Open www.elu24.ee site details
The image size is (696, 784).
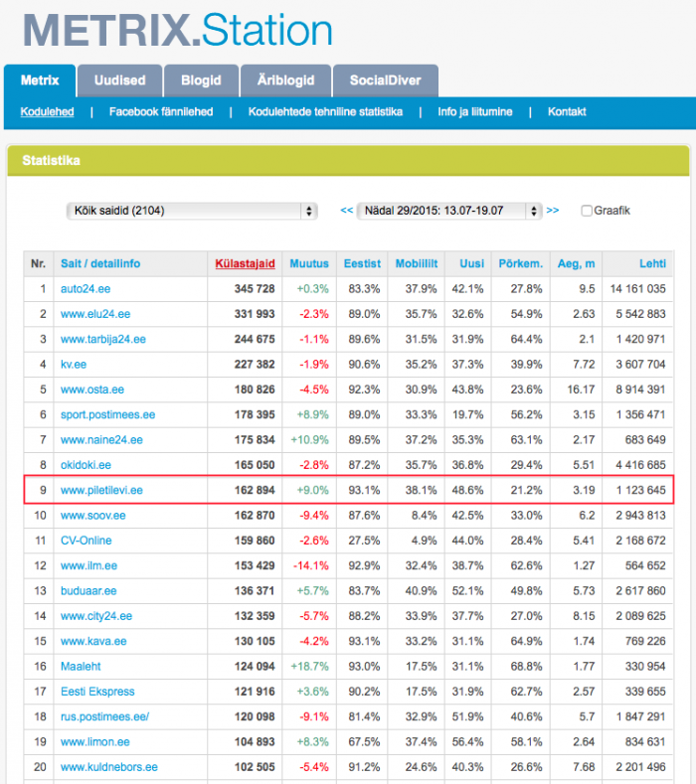(95, 314)
